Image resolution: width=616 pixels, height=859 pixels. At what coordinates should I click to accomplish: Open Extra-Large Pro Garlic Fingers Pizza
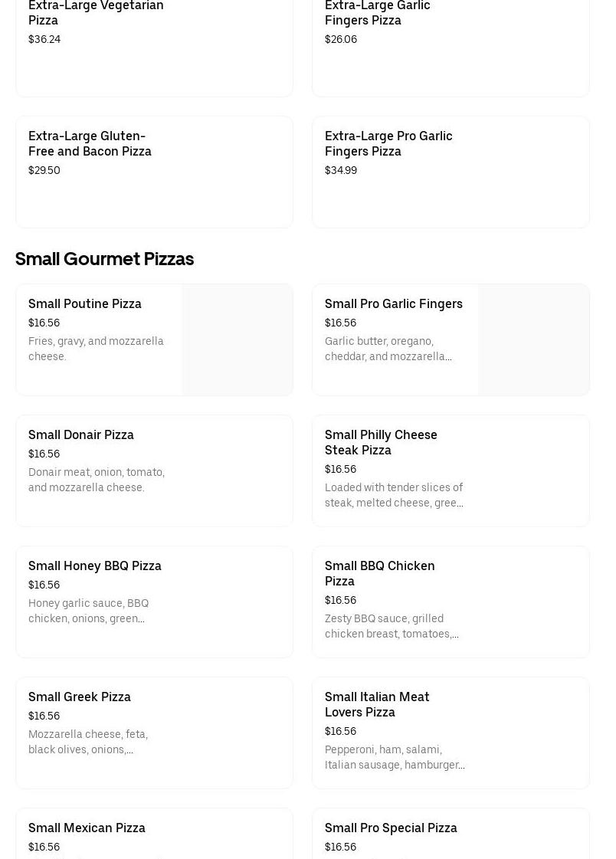pyautogui.click(x=388, y=143)
